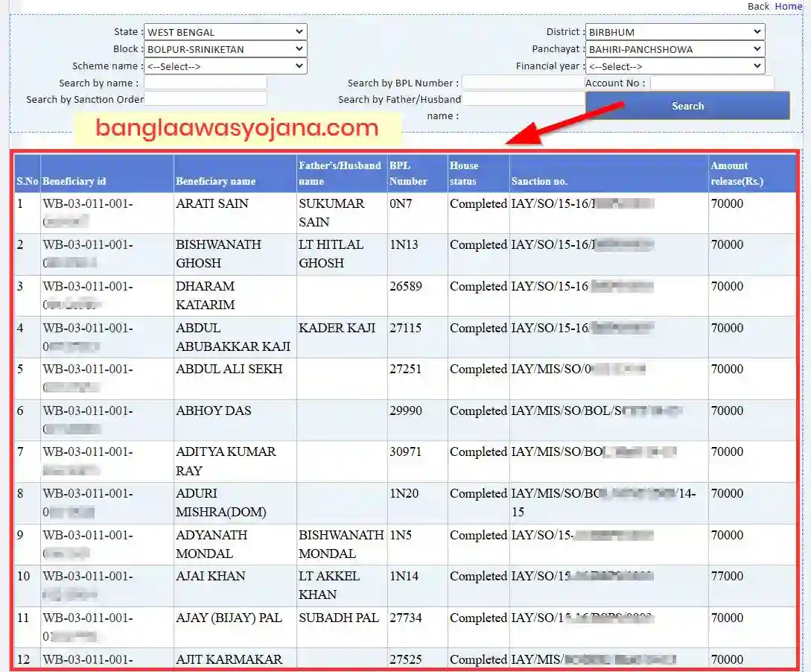Select beneficiary name ABHOY DAS
Viewport: 811px width, 672px height.
[214, 411]
